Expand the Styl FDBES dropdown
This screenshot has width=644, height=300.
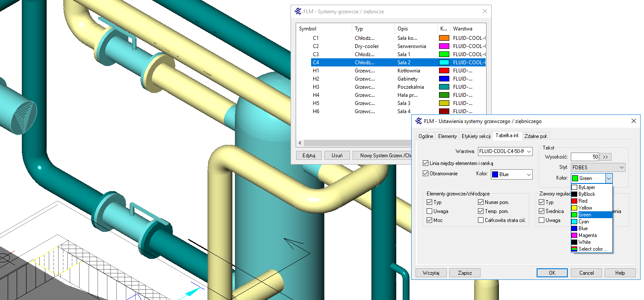click(598, 167)
